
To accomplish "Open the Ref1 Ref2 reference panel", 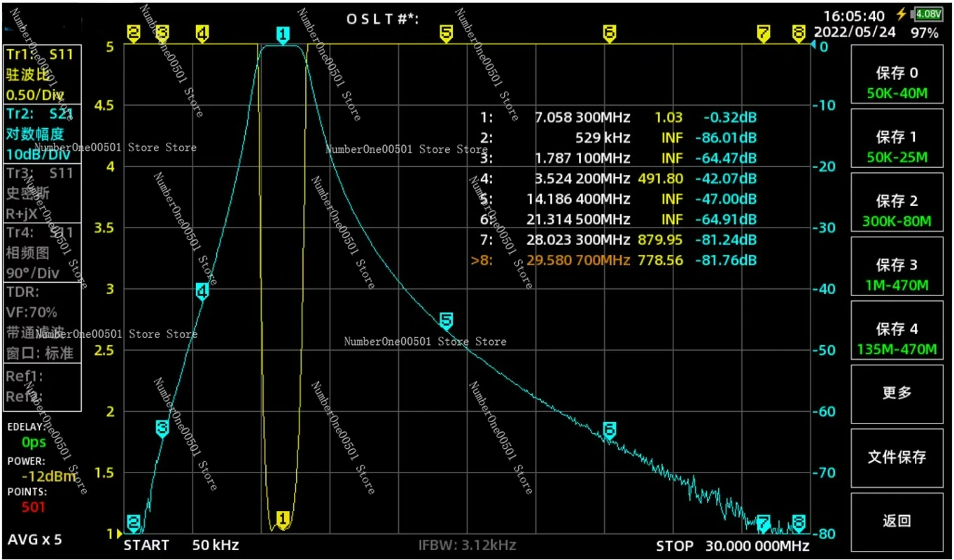I will pyautogui.click(x=43, y=386).
